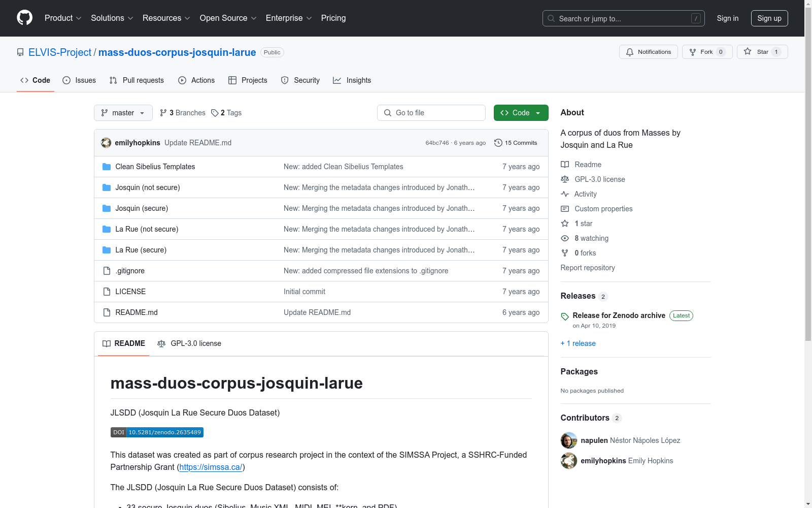
Task: Click the folder icon for Josquin (not secure)
Action: point(107,187)
